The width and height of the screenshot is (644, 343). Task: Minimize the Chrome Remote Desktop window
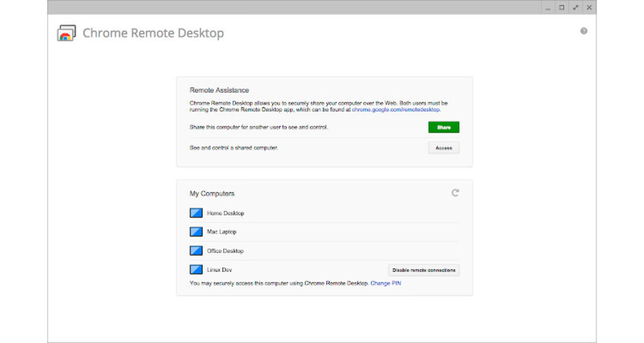[548, 7]
